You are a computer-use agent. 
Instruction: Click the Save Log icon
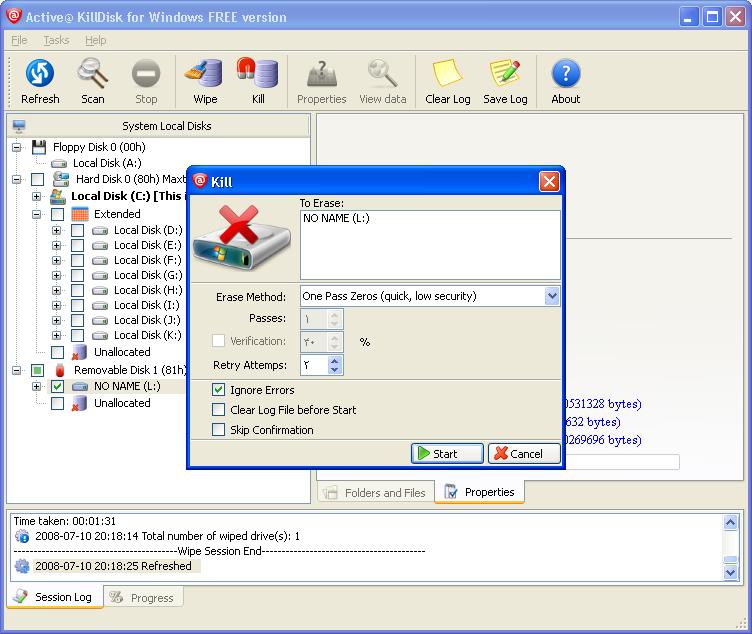click(x=505, y=73)
